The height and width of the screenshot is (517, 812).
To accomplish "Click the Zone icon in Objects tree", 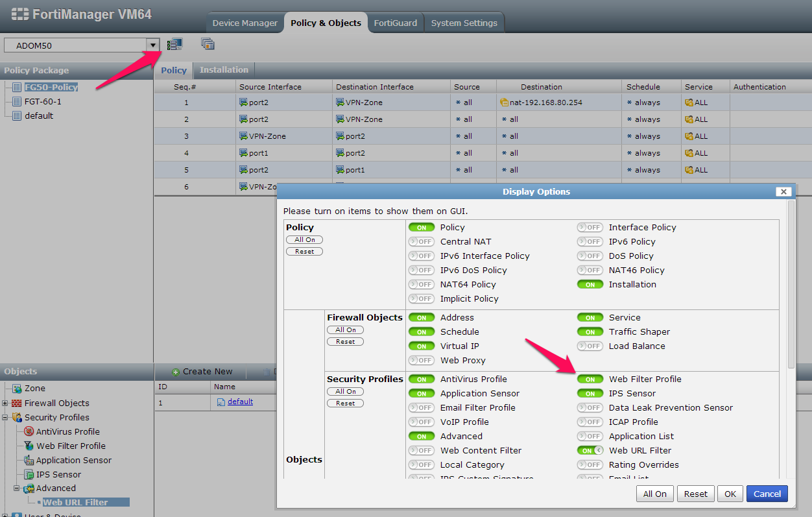I will [x=18, y=389].
